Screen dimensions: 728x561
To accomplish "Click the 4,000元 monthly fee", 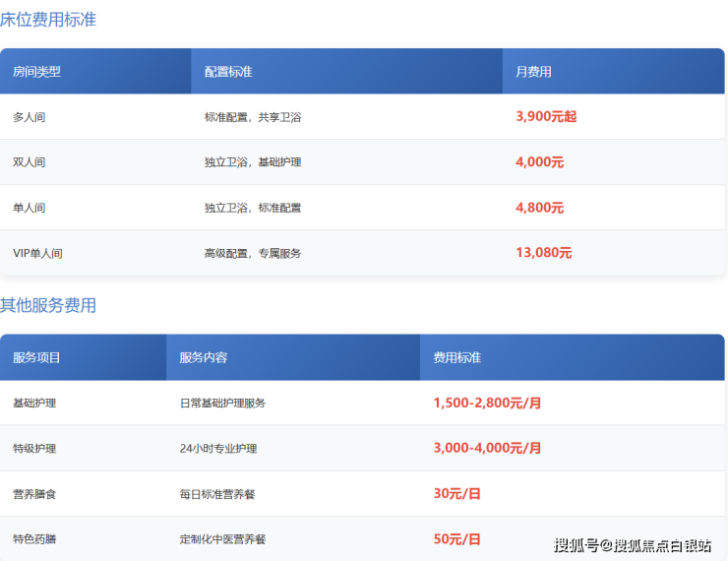I will click(539, 162).
